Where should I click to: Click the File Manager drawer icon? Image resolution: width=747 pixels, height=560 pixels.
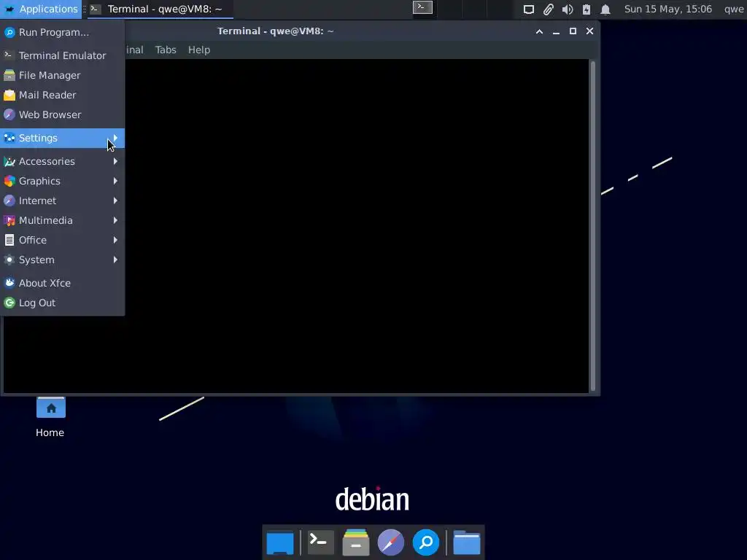click(x=9, y=75)
